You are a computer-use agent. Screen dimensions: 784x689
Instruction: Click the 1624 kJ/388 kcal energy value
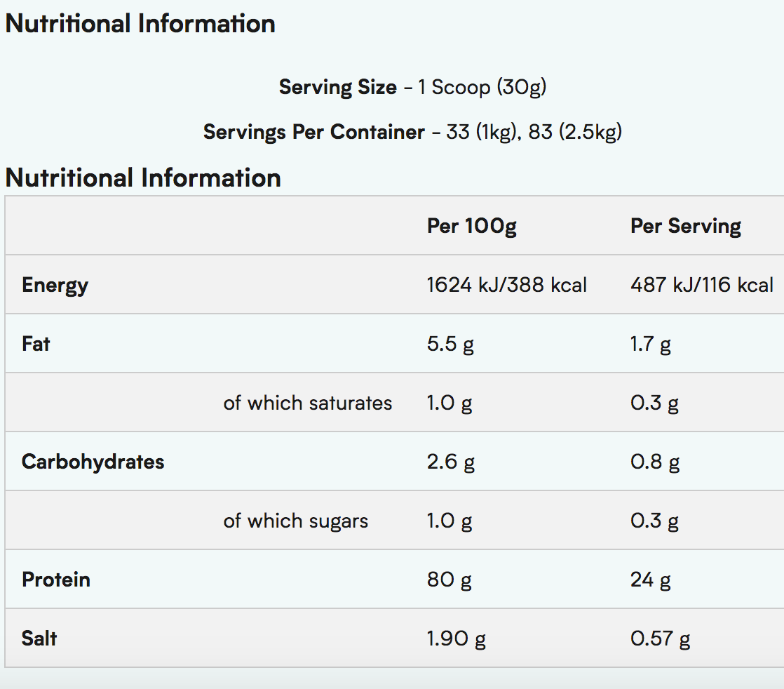tap(506, 285)
